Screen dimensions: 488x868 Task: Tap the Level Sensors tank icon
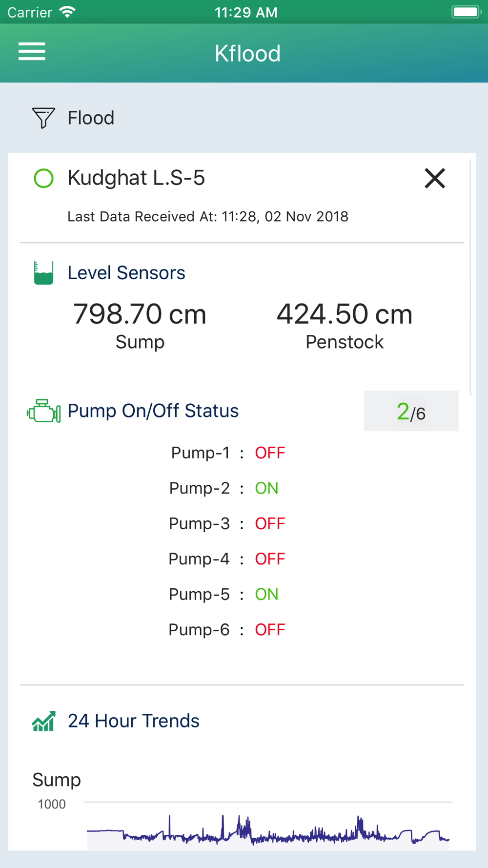pos(43,272)
